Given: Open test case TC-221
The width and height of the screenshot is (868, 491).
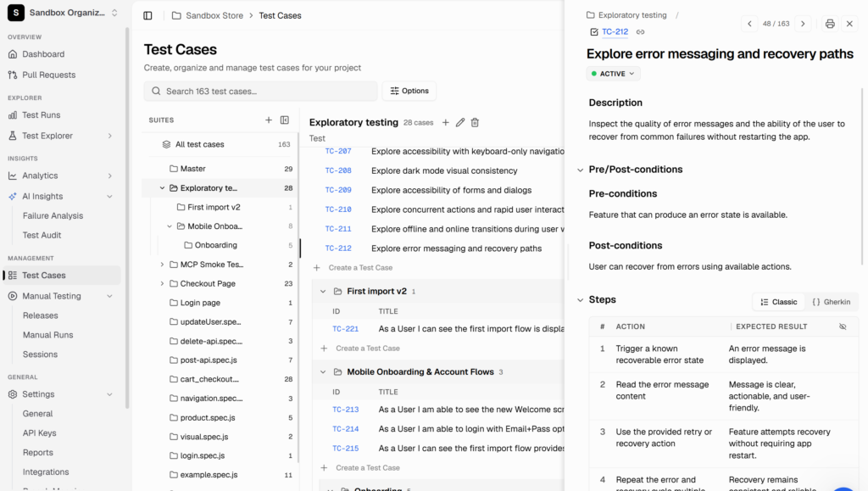Looking at the screenshot, I should click(x=346, y=329).
